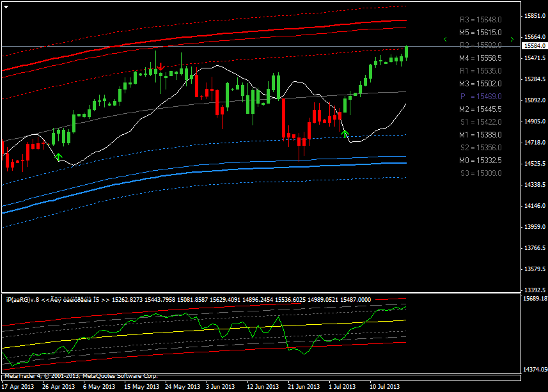Click the green right chevron near R2
The image size is (548, 392).
click(512, 40)
